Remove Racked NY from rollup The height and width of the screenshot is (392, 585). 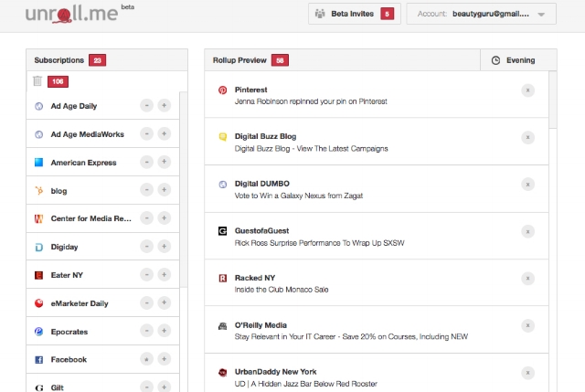(x=527, y=279)
